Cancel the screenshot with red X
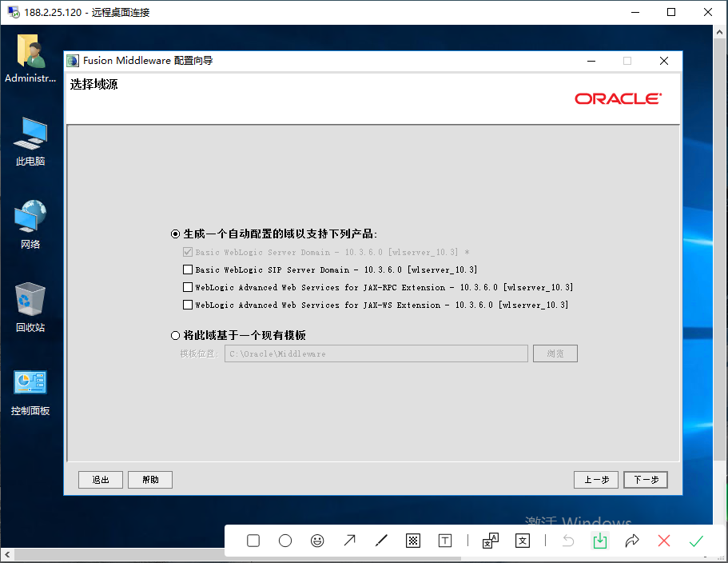Screen dimensions: 728x563 click(x=664, y=541)
